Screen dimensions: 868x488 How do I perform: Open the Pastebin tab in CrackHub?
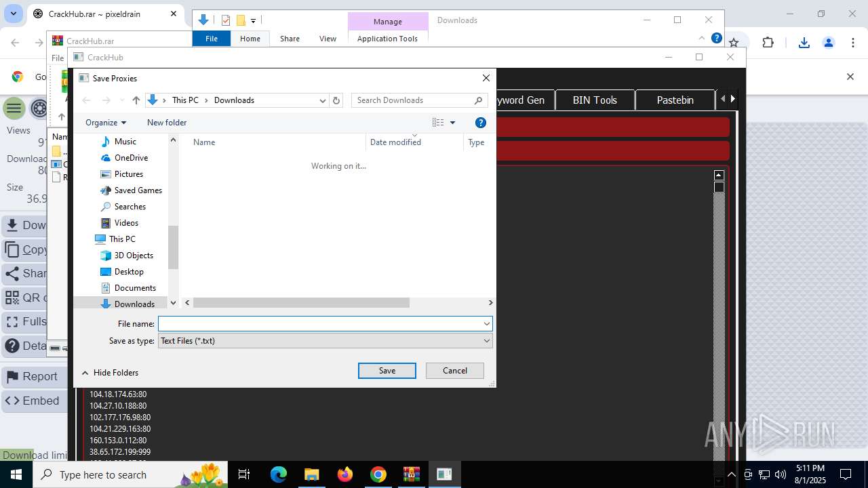pyautogui.click(x=675, y=100)
